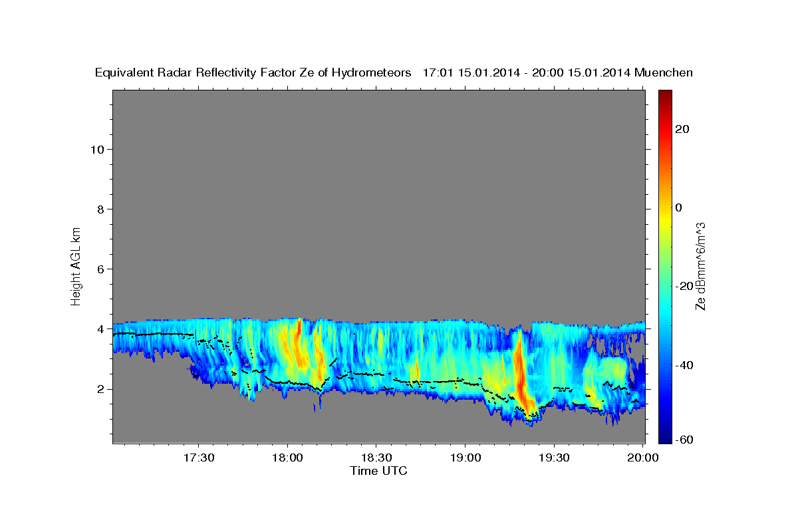Viewport: 798px width, 532px height.
Task: Click the height axis label '4'
Action: [x=100, y=329]
